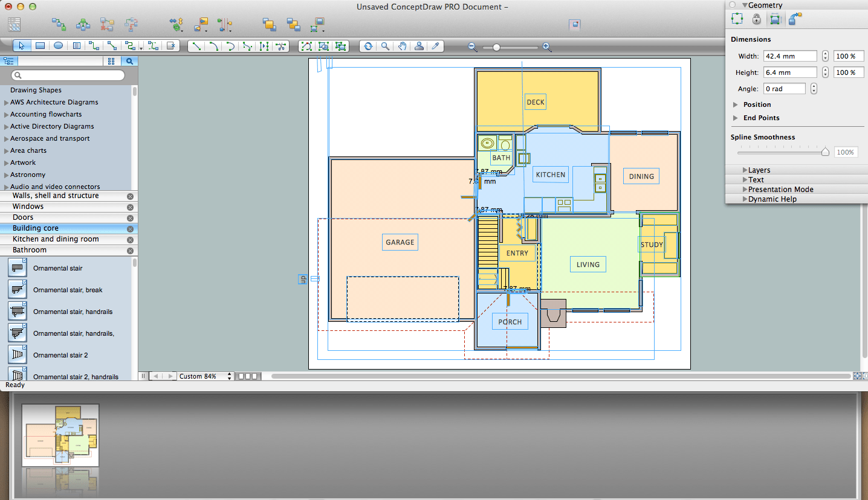868x500 pixels.
Task: Open the Custom 84% zoom dropdown
Action: click(204, 376)
